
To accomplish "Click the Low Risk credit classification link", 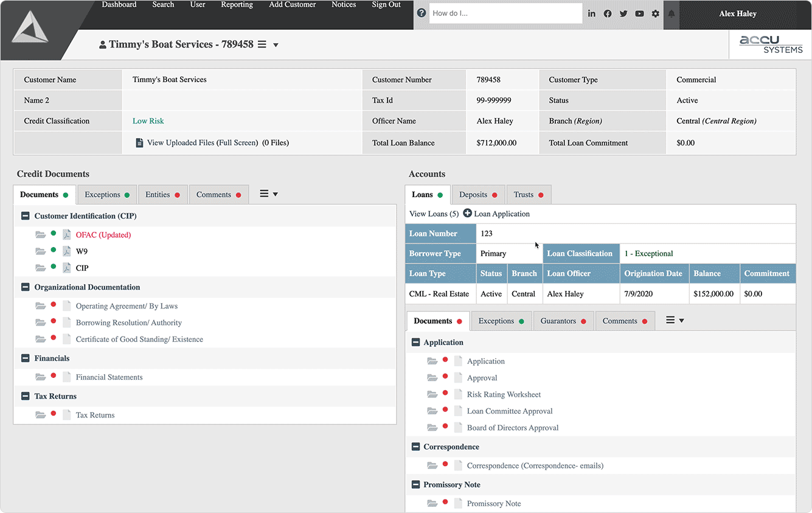I will 148,121.
